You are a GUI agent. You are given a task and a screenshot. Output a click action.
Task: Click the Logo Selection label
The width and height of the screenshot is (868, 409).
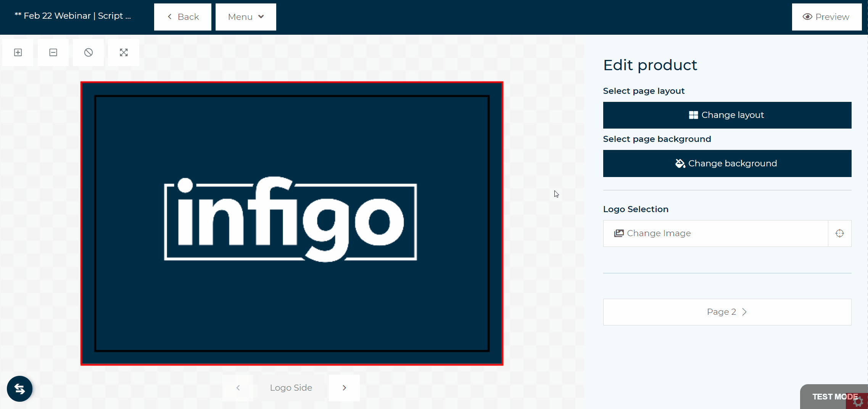point(636,209)
